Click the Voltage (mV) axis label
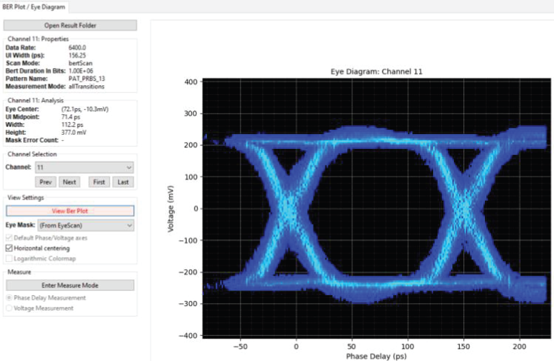Viewport: 554px width, 361px height. (x=171, y=209)
